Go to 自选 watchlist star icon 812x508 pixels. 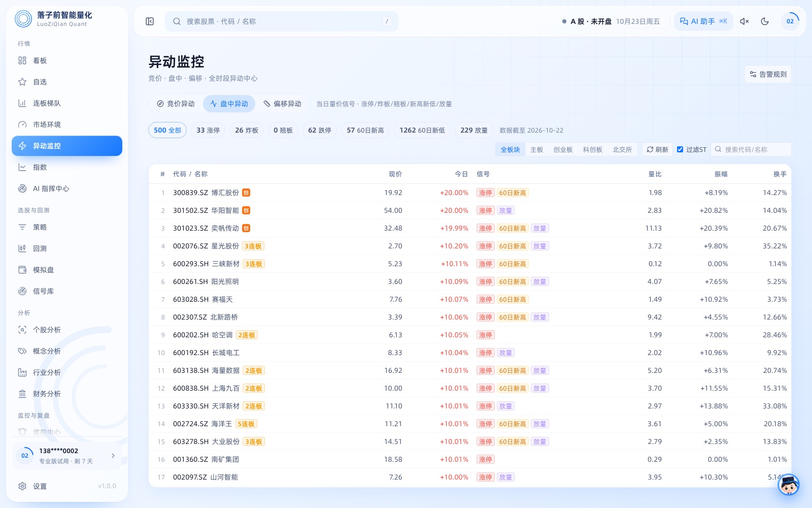[67, 82]
